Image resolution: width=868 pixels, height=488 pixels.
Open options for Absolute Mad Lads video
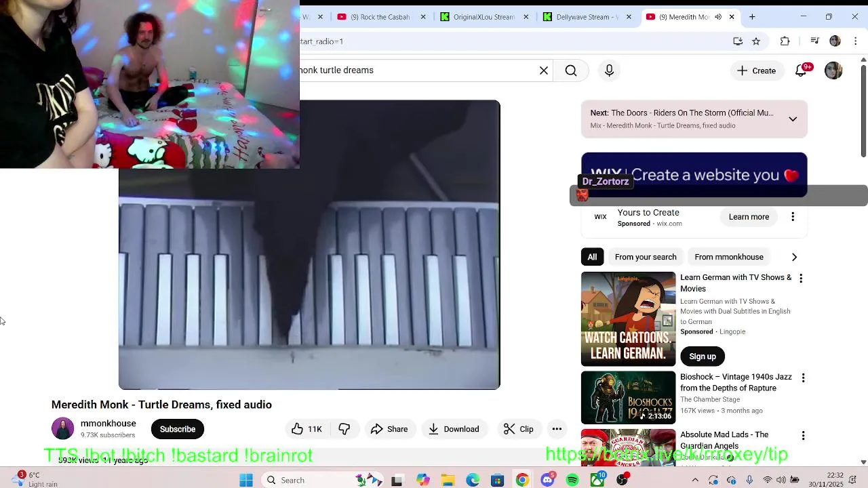803,436
